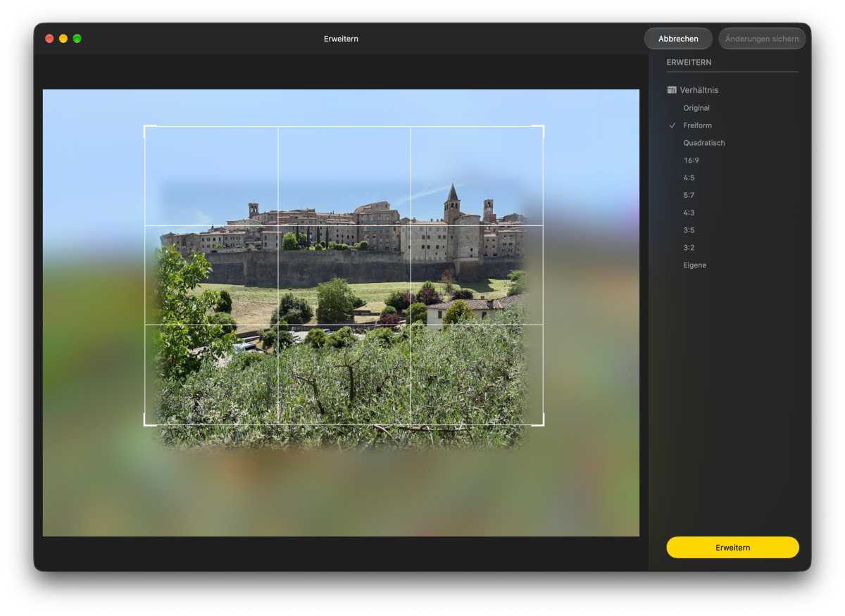Set the ratio to 3:5
The width and height of the screenshot is (845, 616).
coord(689,230)
